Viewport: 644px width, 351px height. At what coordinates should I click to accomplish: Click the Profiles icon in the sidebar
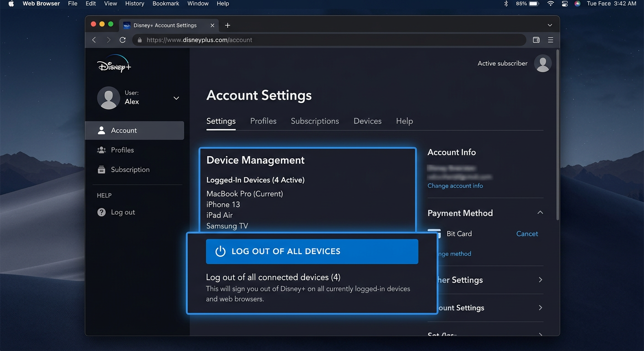click(x=101, y=150)
